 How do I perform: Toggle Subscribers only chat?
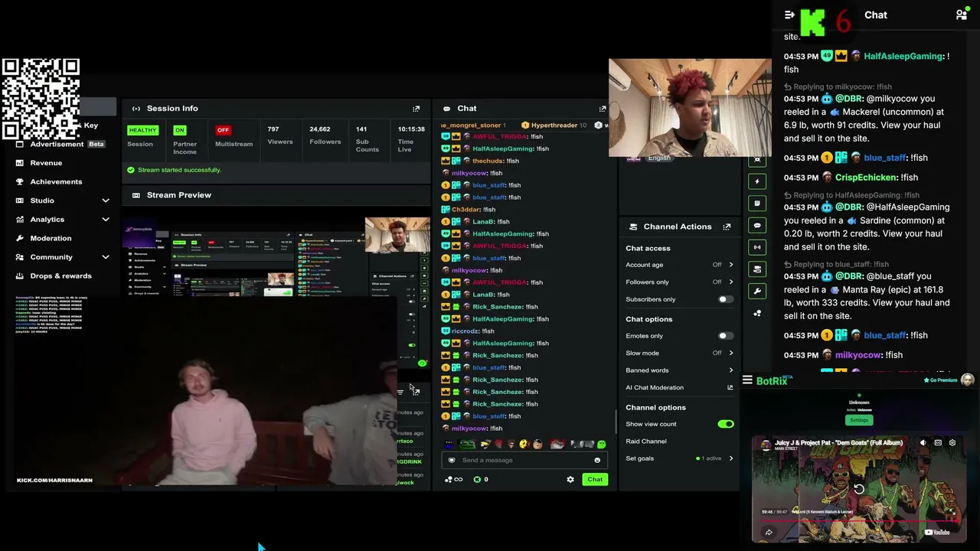tap(724, 300)
